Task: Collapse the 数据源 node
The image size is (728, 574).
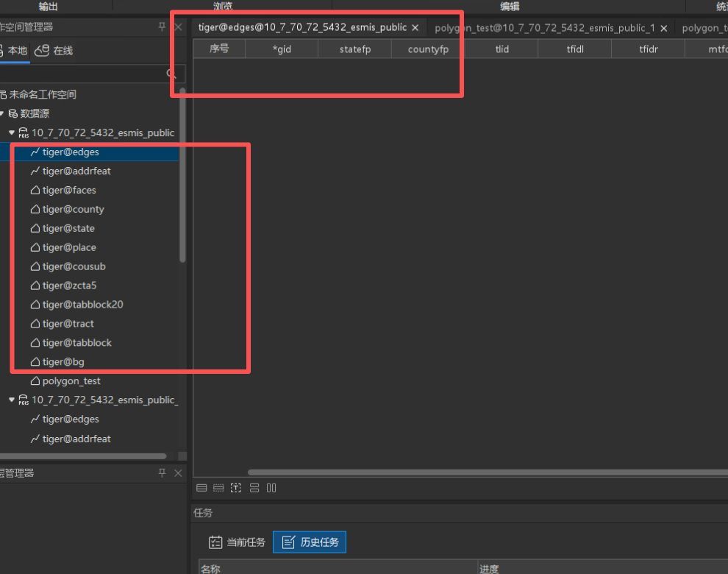Action: click(2, 113)
